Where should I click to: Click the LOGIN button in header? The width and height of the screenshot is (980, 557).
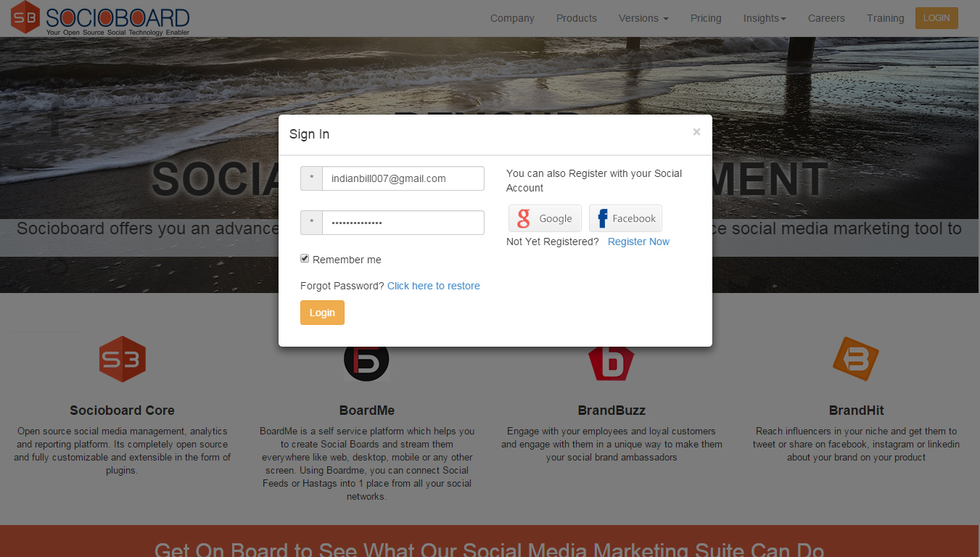coord(936,18)
